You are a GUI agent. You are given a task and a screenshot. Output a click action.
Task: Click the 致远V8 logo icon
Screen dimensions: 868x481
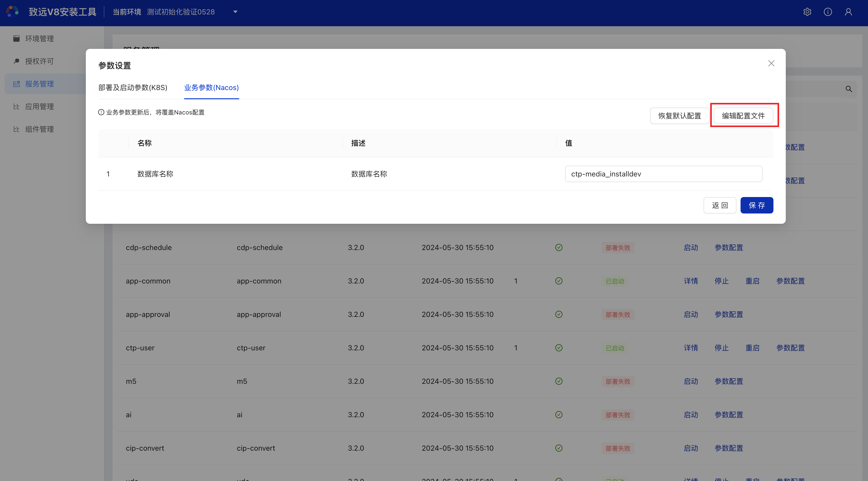[13, 12]
